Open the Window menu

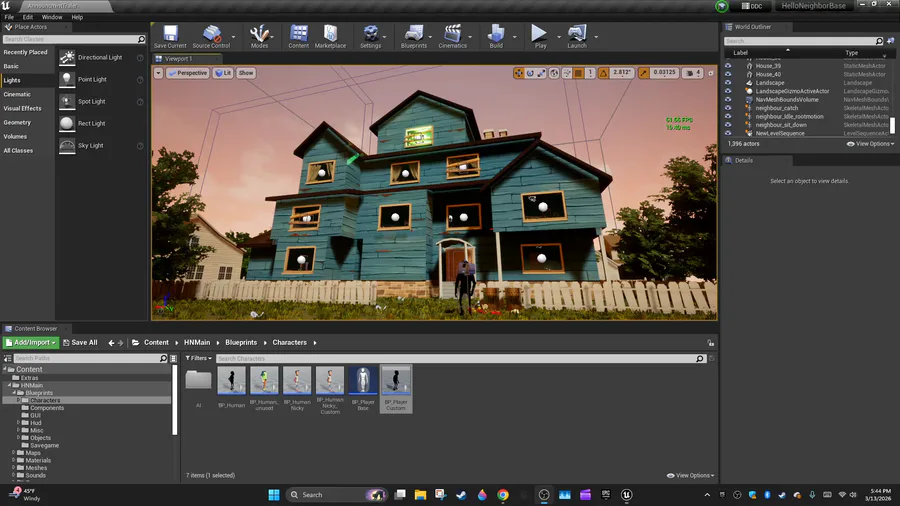coord(52,17)
